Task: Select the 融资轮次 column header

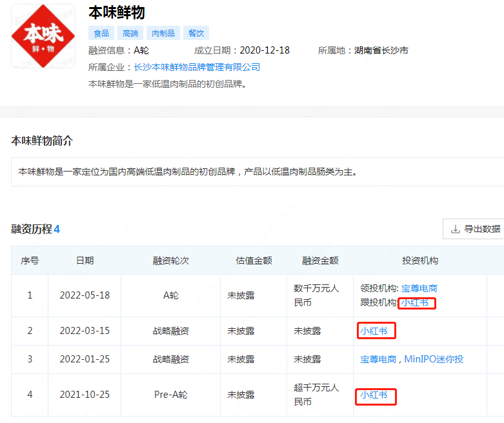Action: [x=171, y=261]
